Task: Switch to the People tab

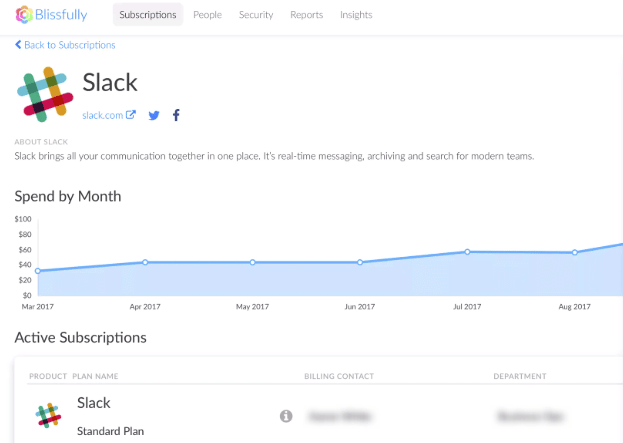Action: (210, 15)
